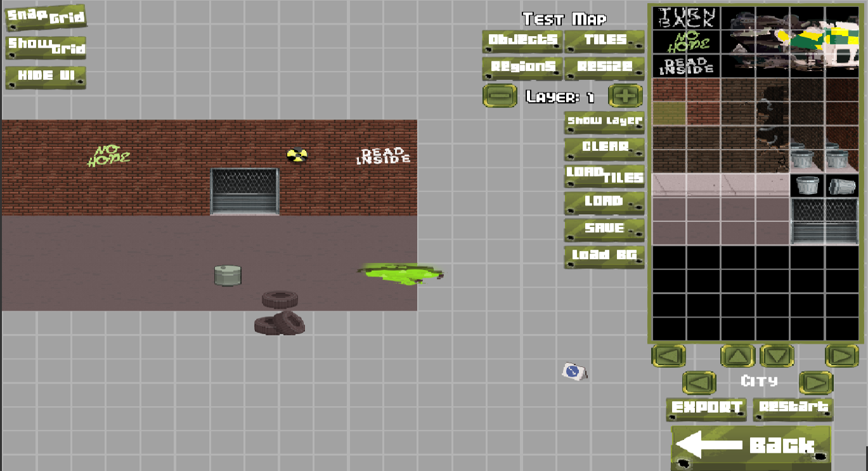Select the green toxic slime puddle
This screenshot has height=471, width=868.
pos(401,274)
